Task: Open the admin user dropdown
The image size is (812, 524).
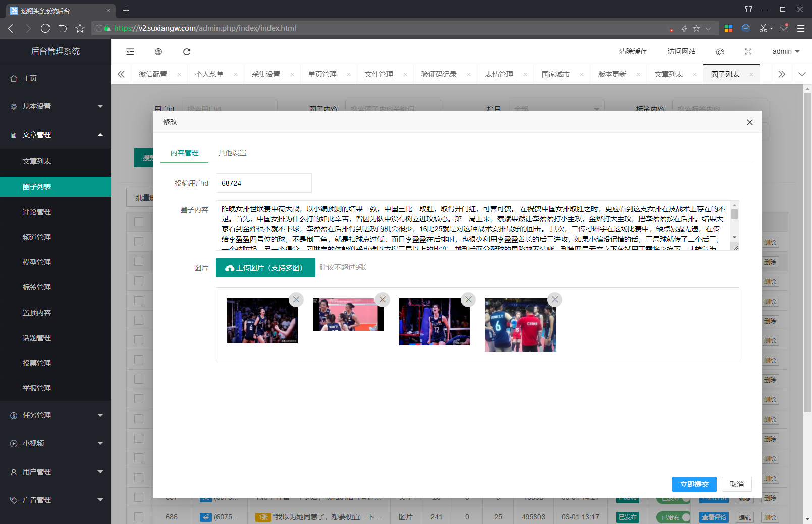Action: click(786, 51)
